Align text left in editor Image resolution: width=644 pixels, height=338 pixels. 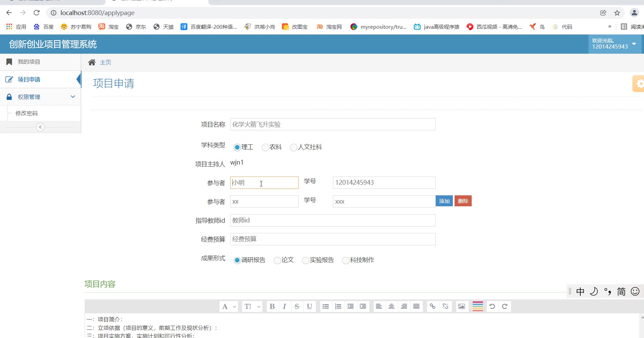tap(379, 307)
